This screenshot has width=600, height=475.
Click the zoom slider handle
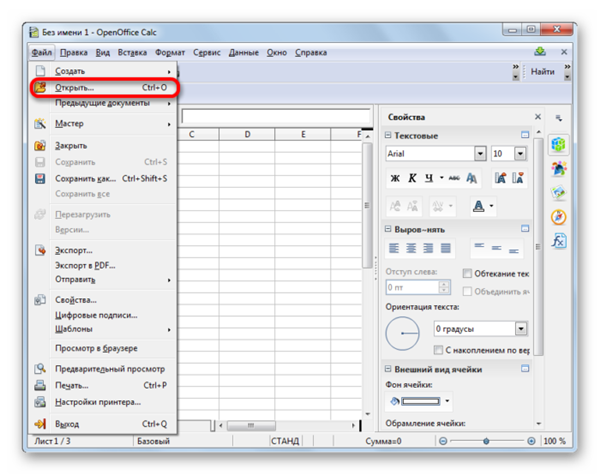tap(486, 441)
